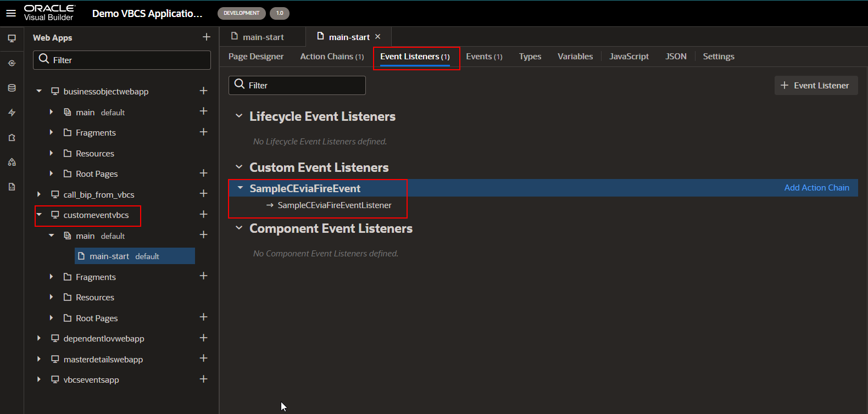868x414 pixels.
Task: Open Processes lightning icon in sidebar
Action: [x=12, y=113]
